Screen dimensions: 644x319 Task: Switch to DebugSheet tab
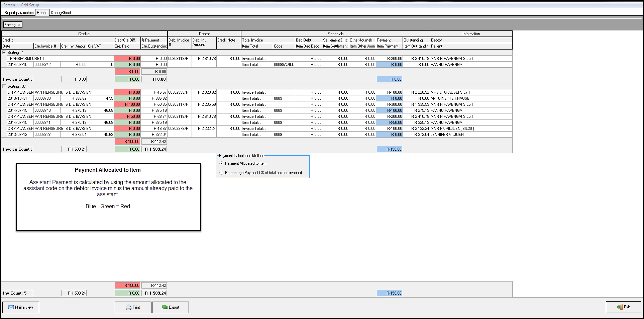(61, 13)
